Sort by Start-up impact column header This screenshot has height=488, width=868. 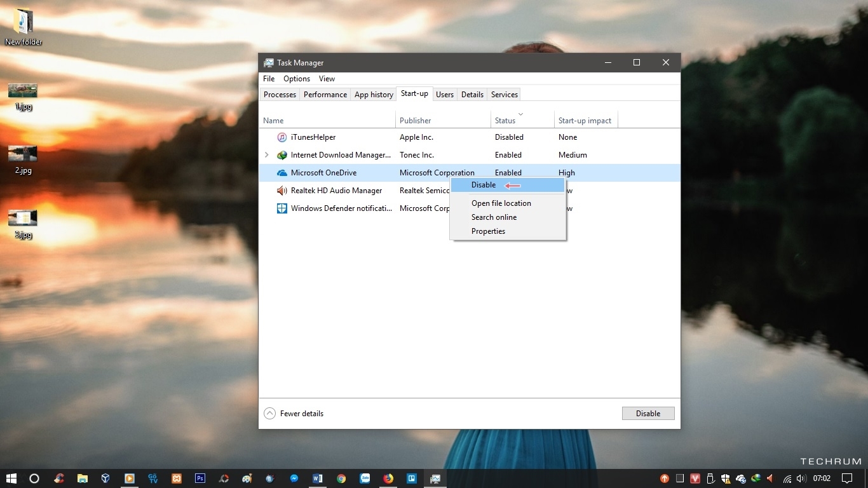coord(584,121)
